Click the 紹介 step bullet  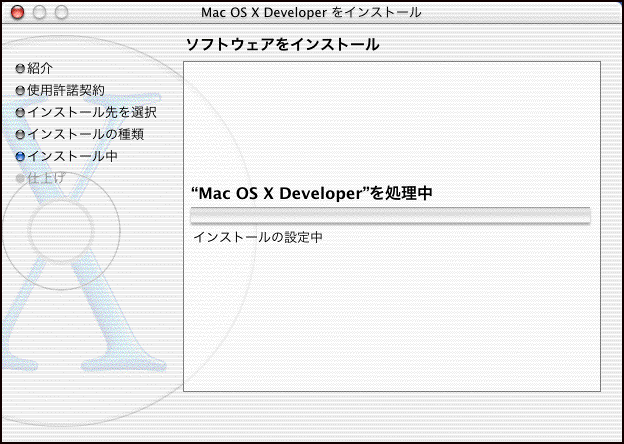20,69
